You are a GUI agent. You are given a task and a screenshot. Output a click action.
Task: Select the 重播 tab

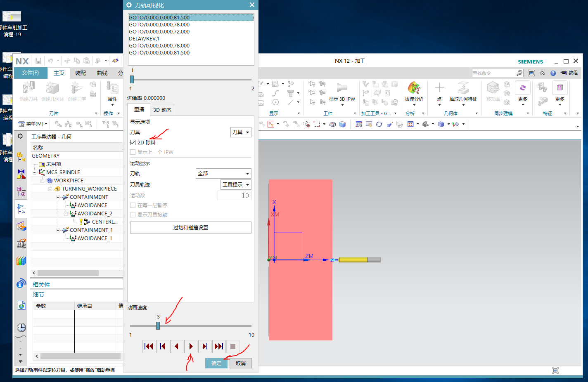pos(139,109)
